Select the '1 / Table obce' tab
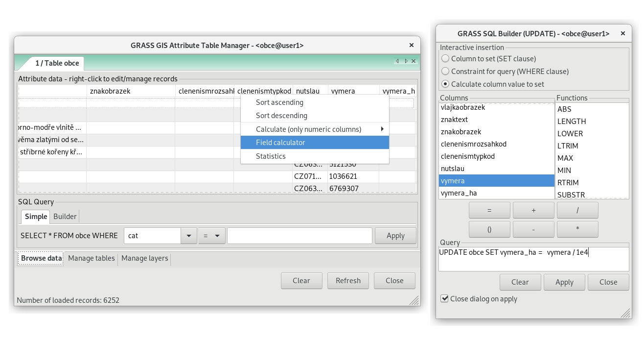The height and width of the screenshot is (343, 644). point(57,63)
